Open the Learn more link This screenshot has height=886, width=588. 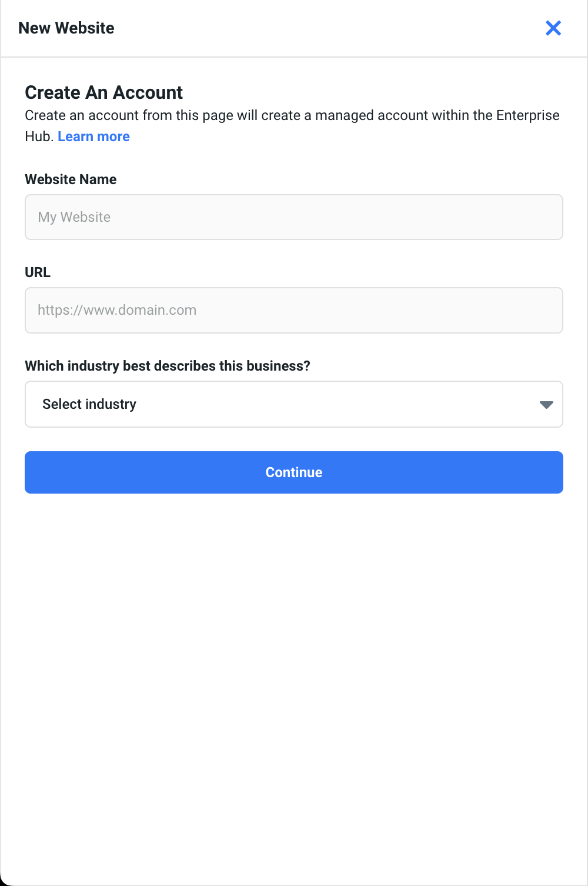(x=93, y=136)
